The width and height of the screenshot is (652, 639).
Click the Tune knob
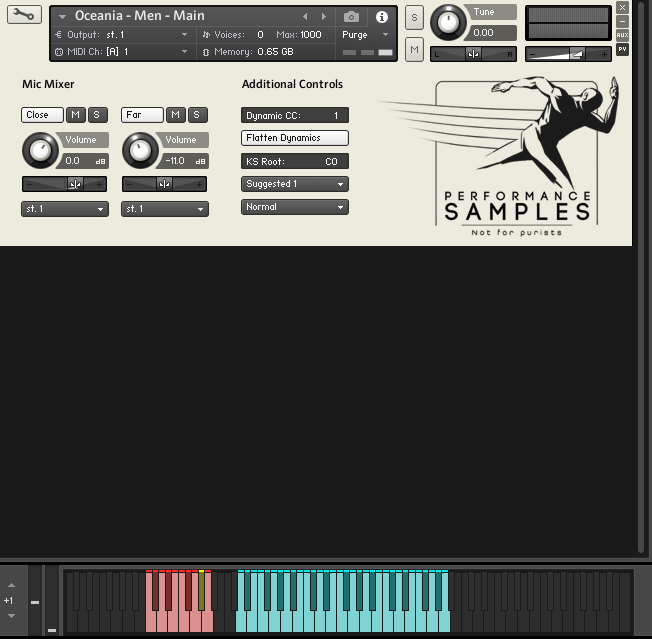click(448, 22)
